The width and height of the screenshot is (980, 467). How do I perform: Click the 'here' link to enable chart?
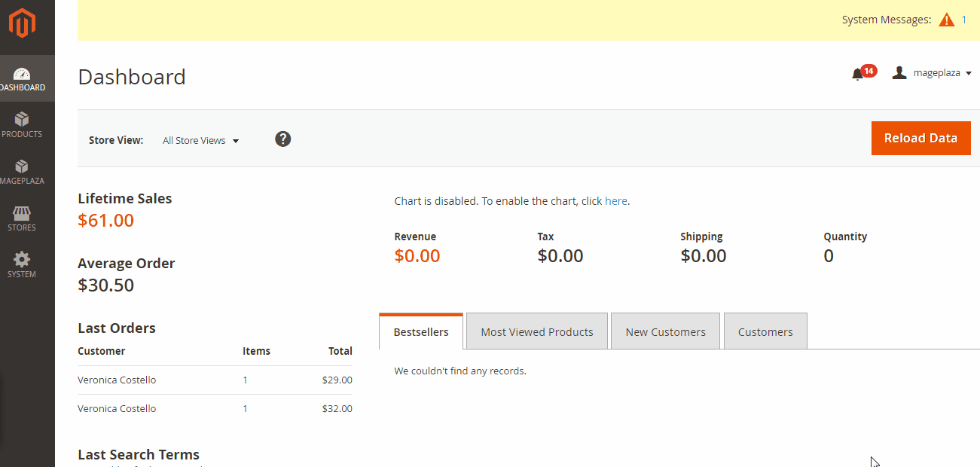pos(615,201)
